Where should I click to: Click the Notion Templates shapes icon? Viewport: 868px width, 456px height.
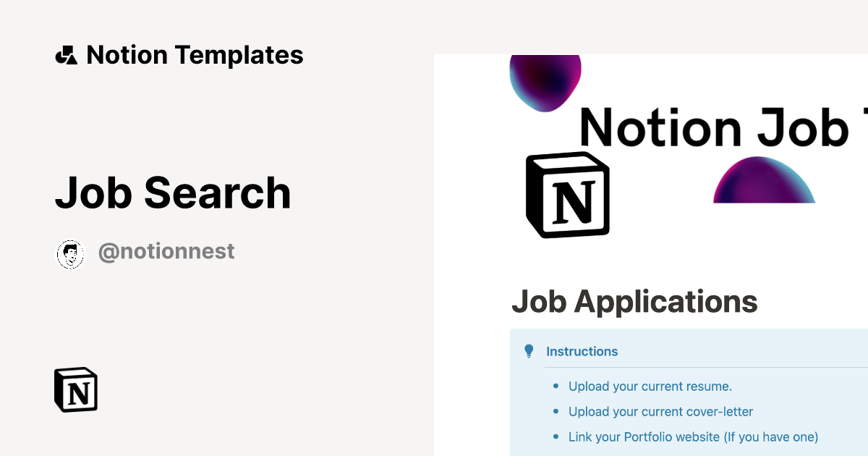pos(66,55)
